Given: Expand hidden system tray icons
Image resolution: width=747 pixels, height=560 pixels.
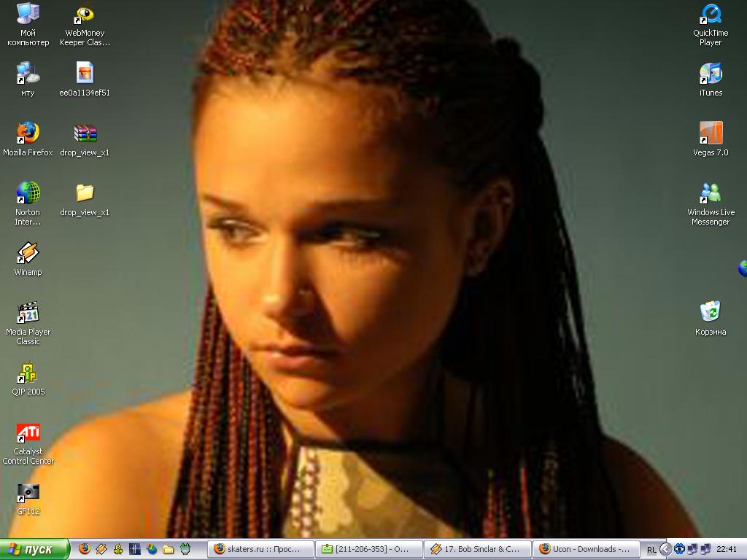Looking at the screenshot, I should 665,549.
